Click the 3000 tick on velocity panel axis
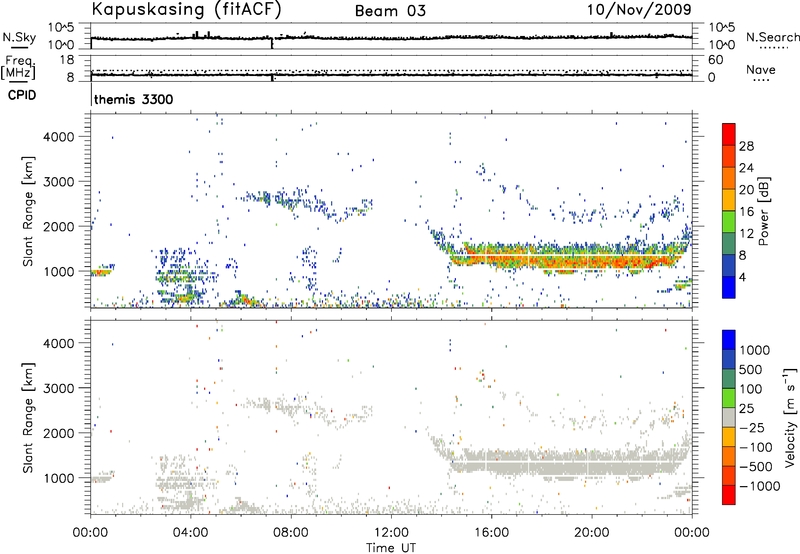Image resolution: width=800 pixels, height=554 pixels. pyautogui.click(x=58, y=388)
